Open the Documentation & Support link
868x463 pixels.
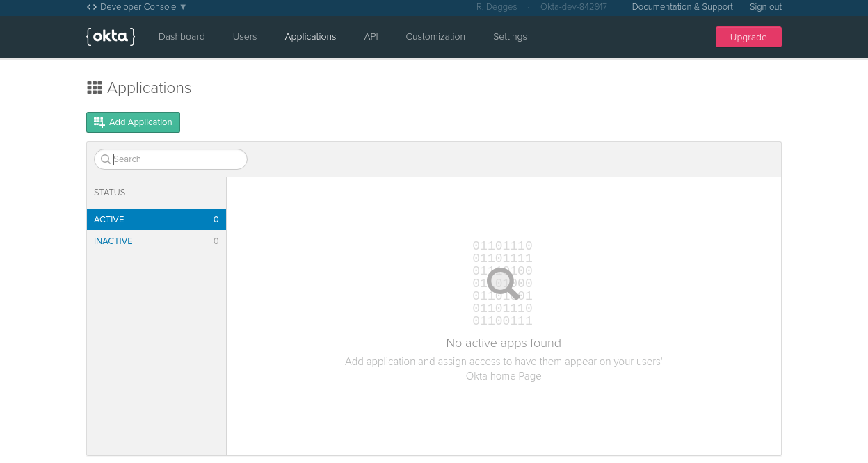point(682,7)
